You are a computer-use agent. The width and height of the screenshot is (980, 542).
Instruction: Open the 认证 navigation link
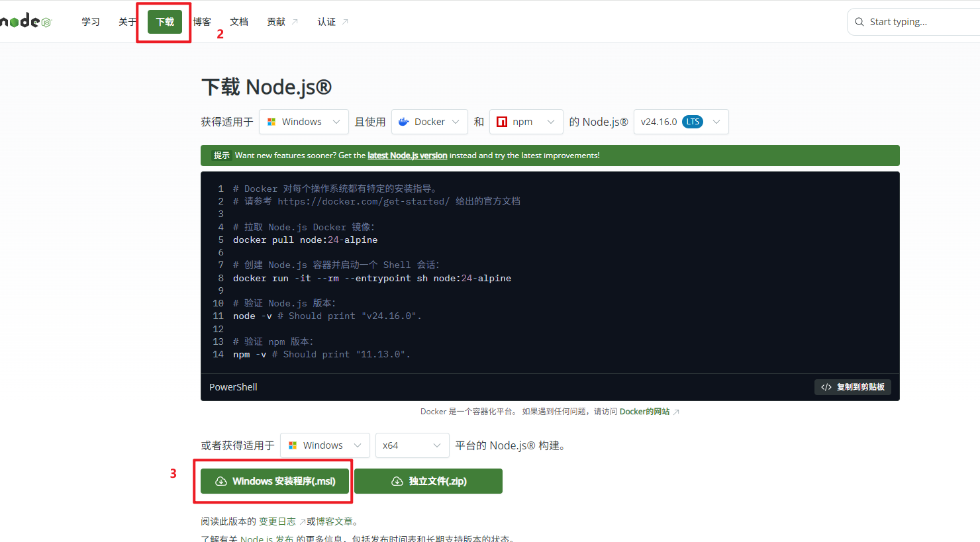pos(332,22)
